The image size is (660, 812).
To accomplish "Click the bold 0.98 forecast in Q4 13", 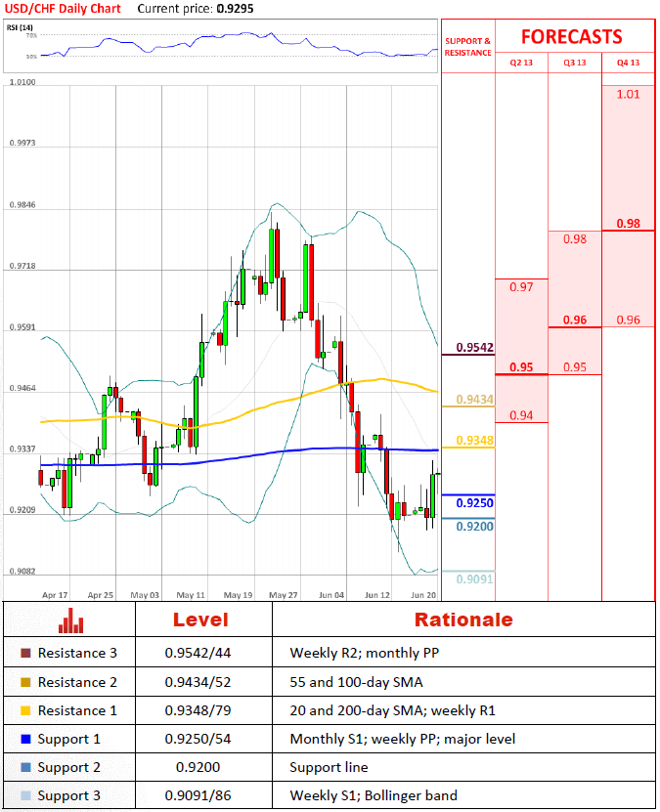I will [629, 224].
